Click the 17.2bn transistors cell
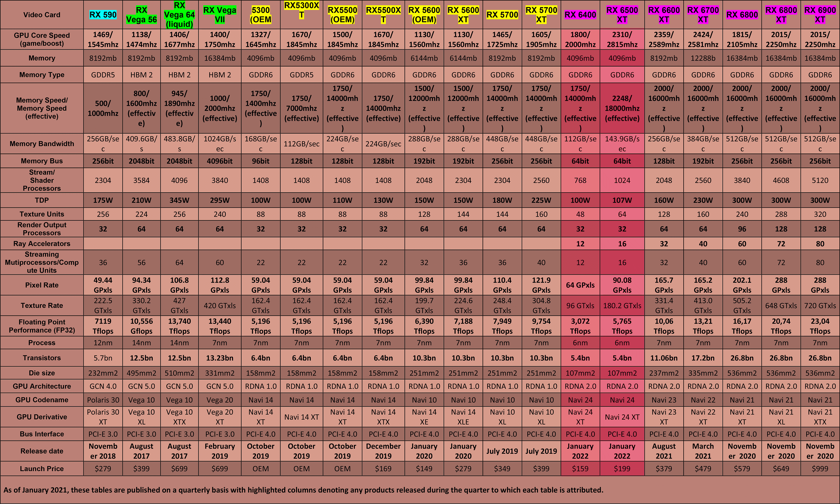The image size is (840, 504). [x=703, y=358]
